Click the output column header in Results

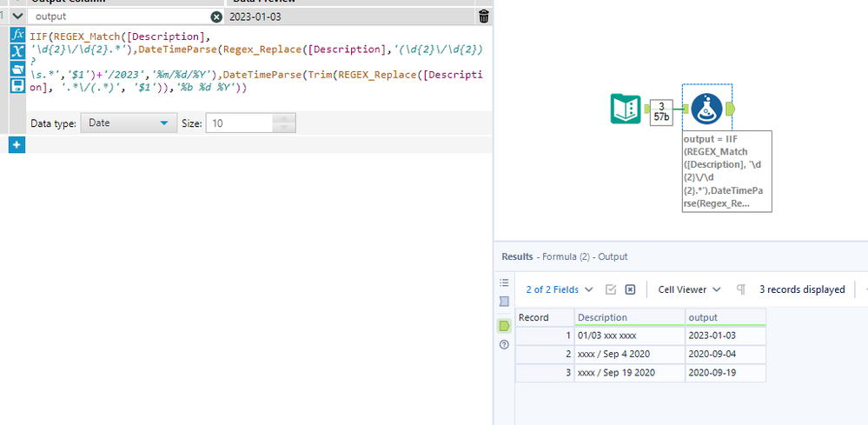pyautogui.click(x=726, y=317)
